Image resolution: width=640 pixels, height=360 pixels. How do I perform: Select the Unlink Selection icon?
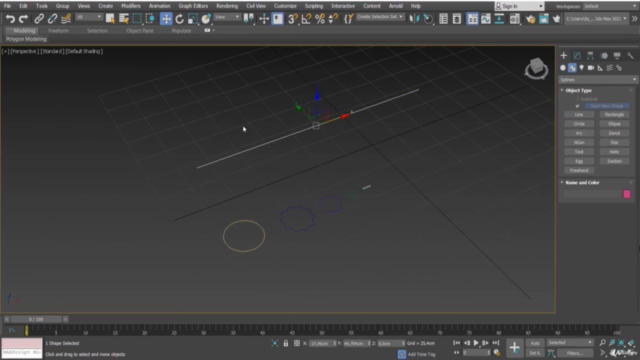click(52, 19)
